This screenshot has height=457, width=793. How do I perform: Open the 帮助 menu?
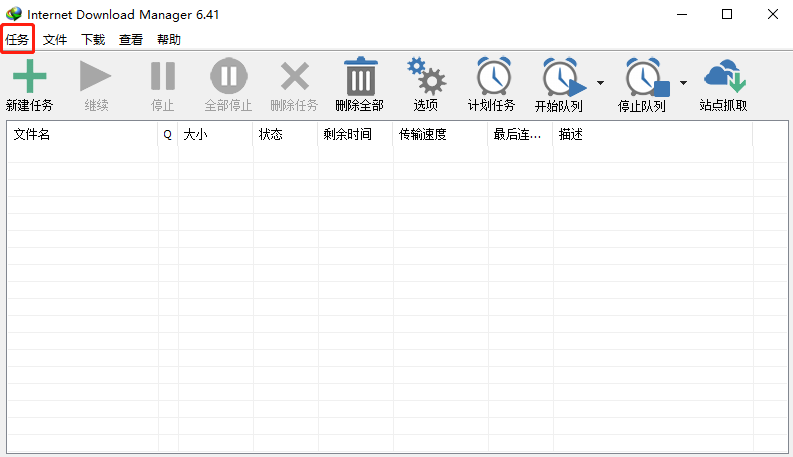169,40
